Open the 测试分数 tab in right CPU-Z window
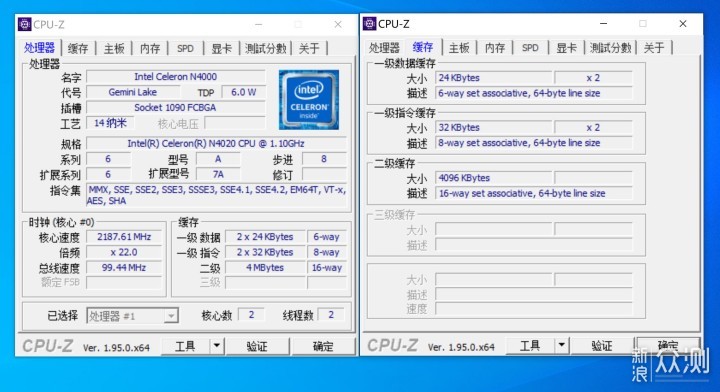This screenshot has height=392, width=720. click(610, 48)
